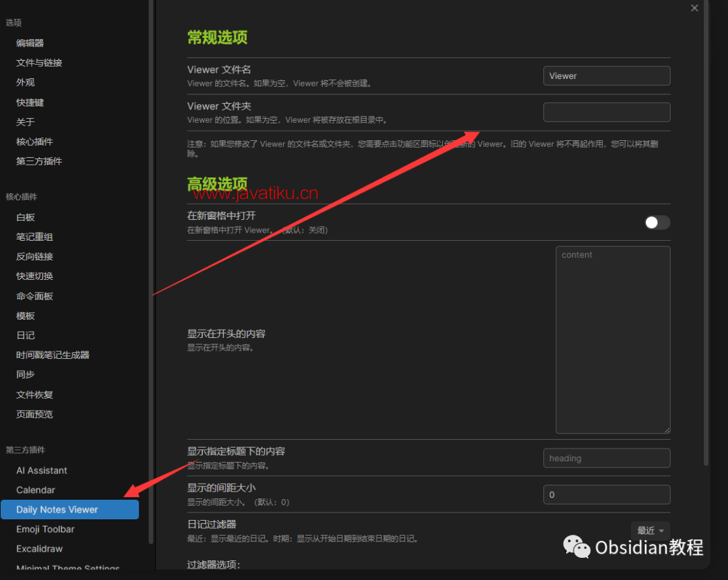Open 第三方插件 settings tab under 选项

[39, 161]
